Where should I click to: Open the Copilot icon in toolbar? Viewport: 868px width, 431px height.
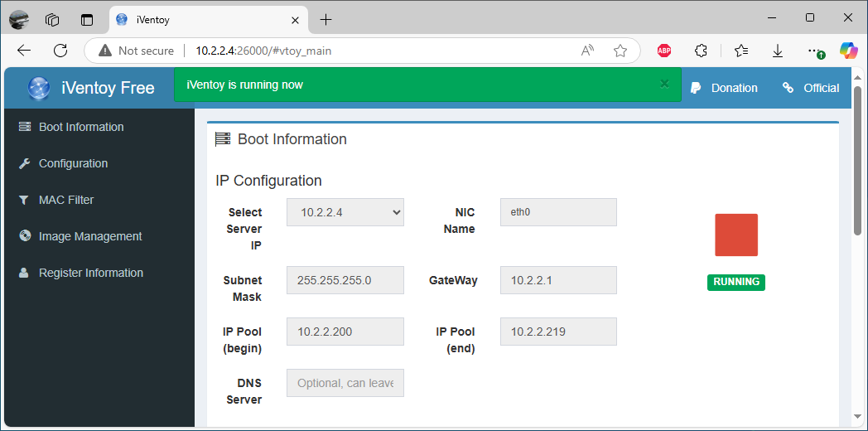[848, 51]
